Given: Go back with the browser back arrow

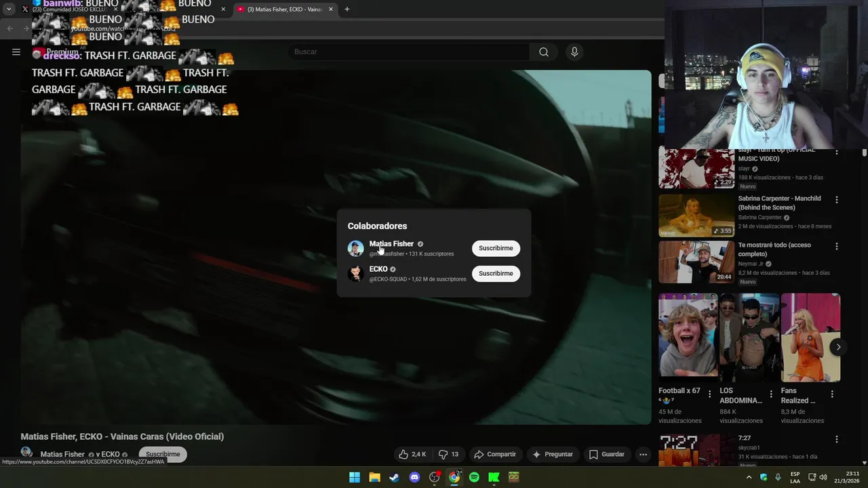Looking at the screenshot, I should pos(9,28).
